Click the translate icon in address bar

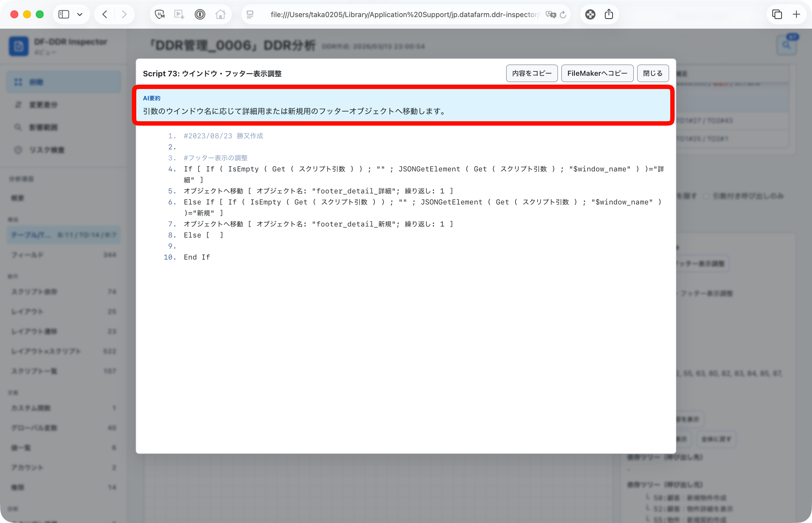click(x=551, y=14)
